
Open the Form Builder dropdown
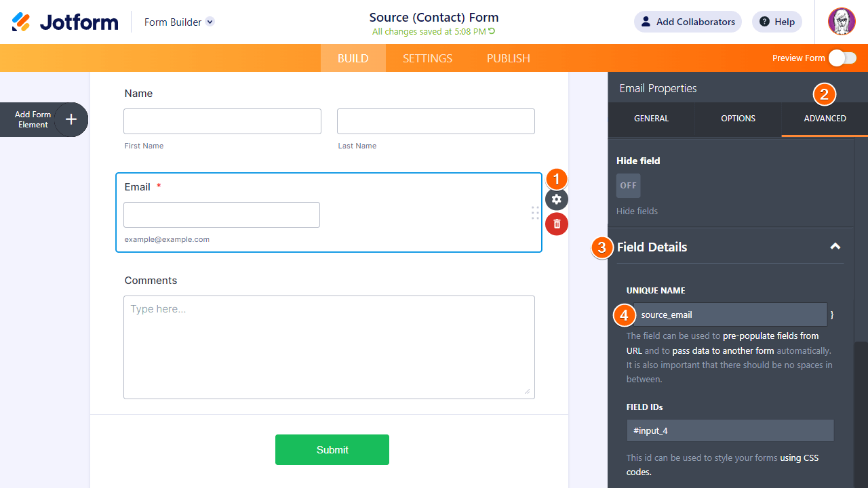pos(210,22)
